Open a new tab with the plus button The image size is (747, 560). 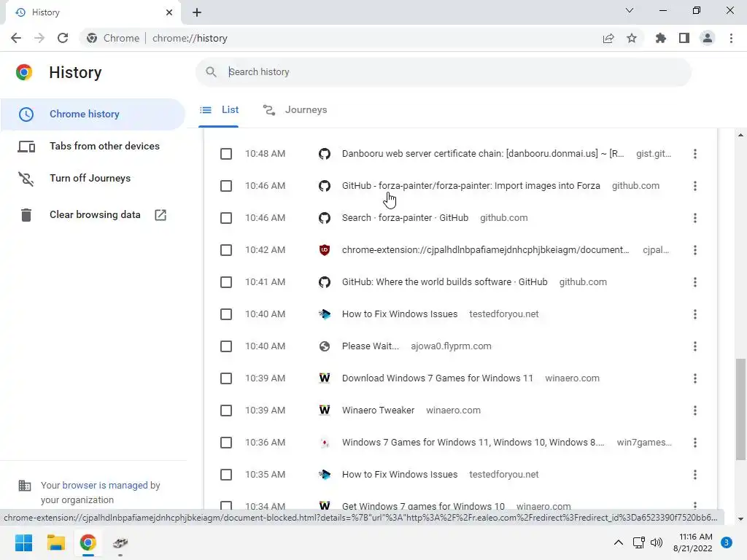(x=197, y=12)
